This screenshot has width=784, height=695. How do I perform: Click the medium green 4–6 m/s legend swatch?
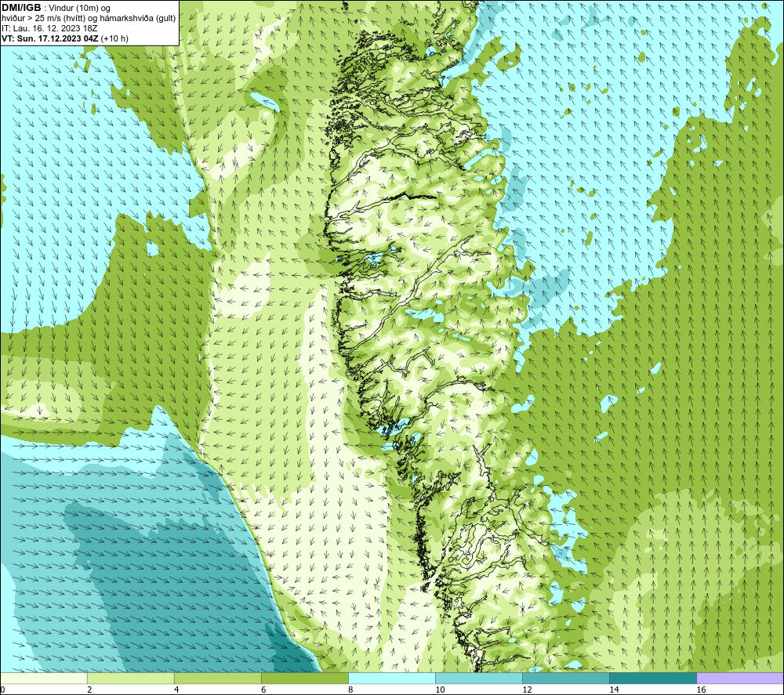click(217, 678)
